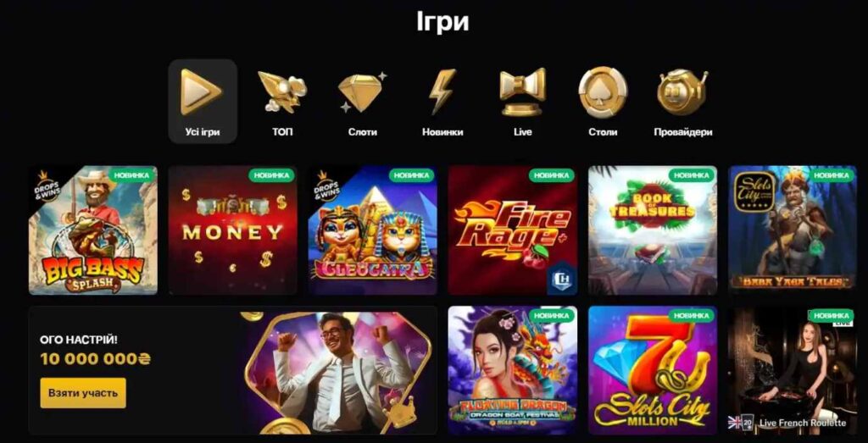Launch the Fire Rage+ game
This screenshot has width=868, height=443.
coord(513,230)
